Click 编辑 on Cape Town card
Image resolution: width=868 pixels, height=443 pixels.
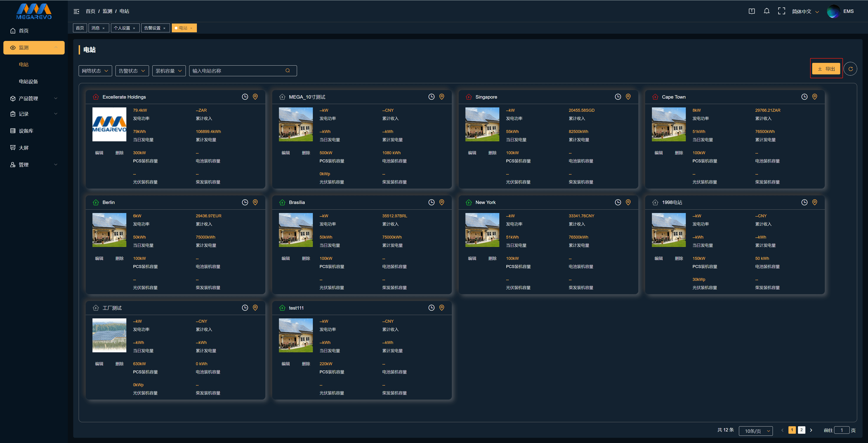659,153
